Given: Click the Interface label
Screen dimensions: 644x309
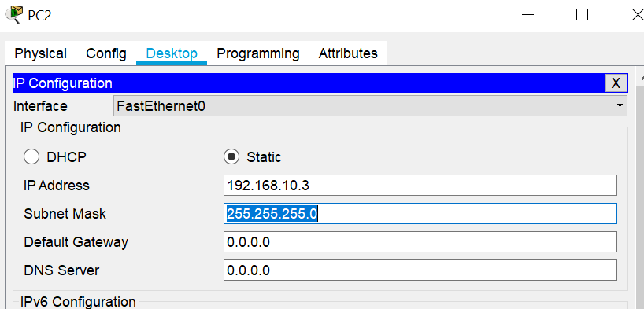Looking at the screenshot, I should pos(40,106).
